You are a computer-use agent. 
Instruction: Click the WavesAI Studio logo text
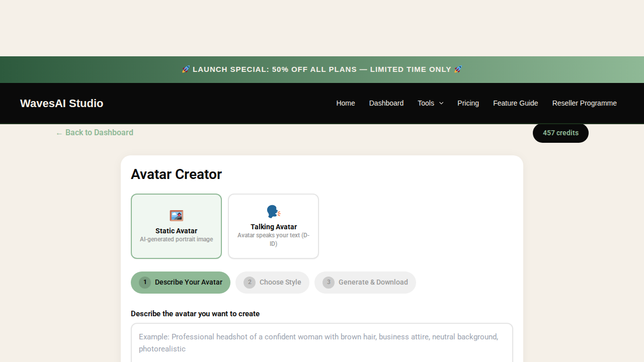(61, 103)
